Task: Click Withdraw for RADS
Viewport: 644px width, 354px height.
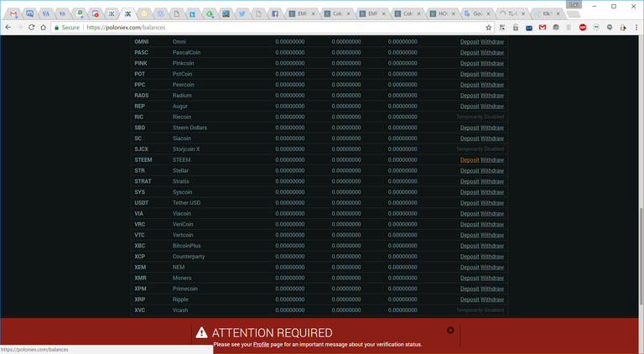Action: click(492, 96)
